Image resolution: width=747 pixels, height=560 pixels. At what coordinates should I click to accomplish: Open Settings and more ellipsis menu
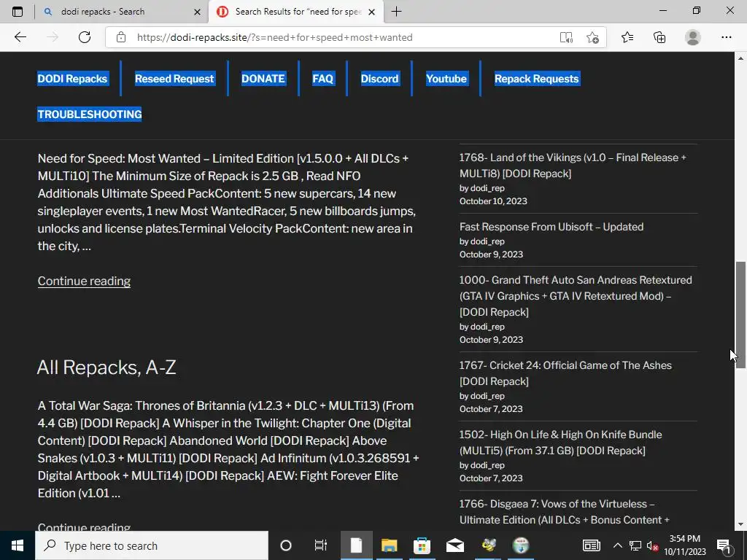click(x=726, y=37)
